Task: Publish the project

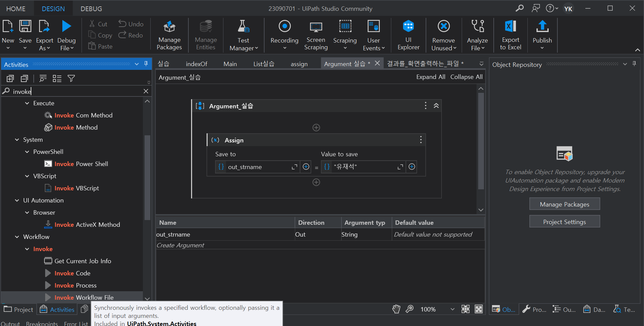Action: [x=542, y=35]
